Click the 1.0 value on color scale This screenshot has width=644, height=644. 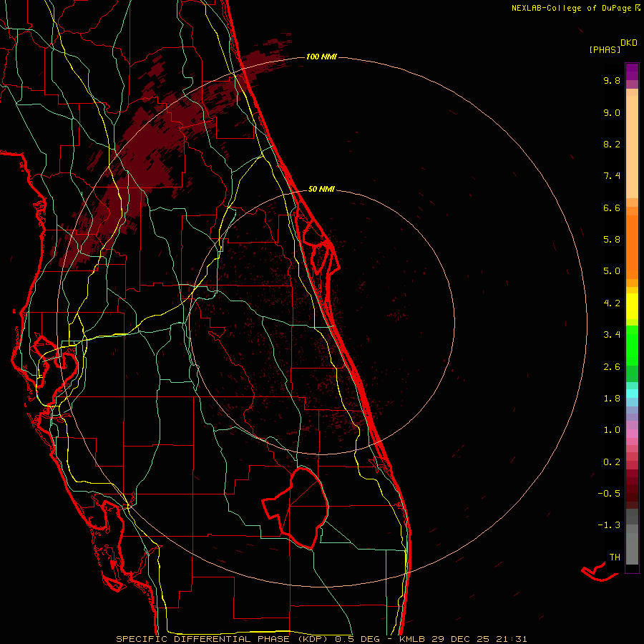(x=612, y=431)
